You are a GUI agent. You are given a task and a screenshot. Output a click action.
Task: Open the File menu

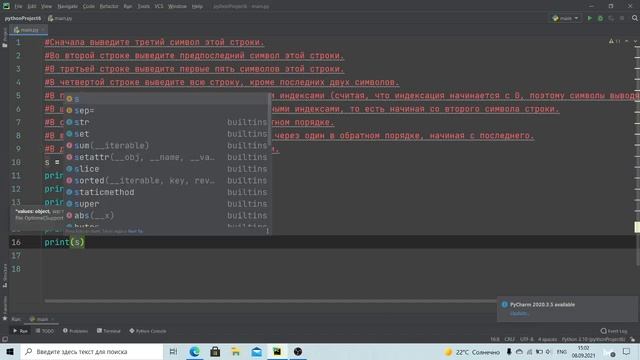pos(18,6)
